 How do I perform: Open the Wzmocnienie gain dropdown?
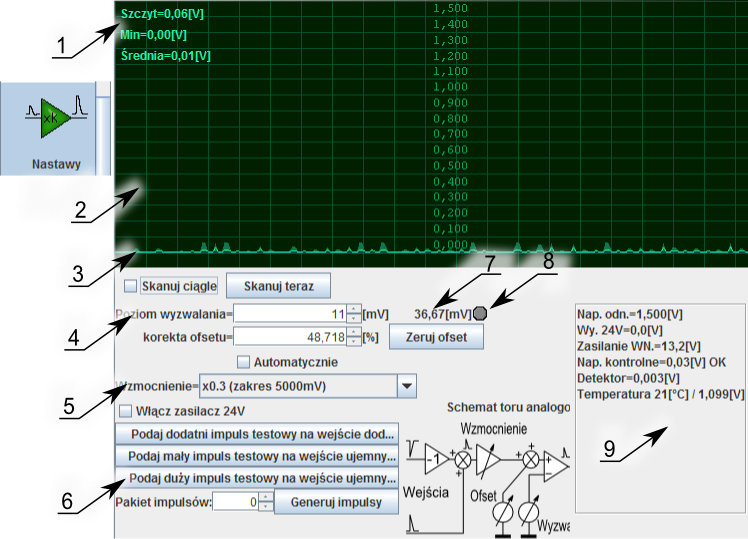click(406, 386)
